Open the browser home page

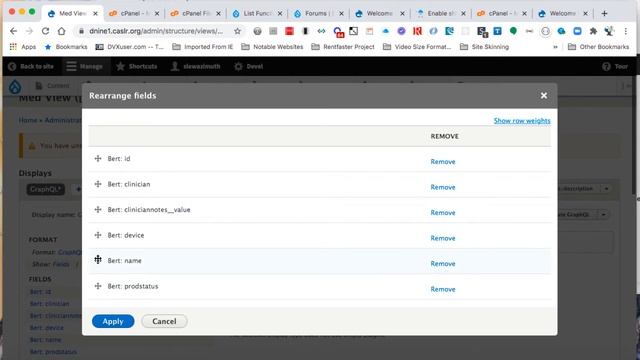[x=61, y=31]
